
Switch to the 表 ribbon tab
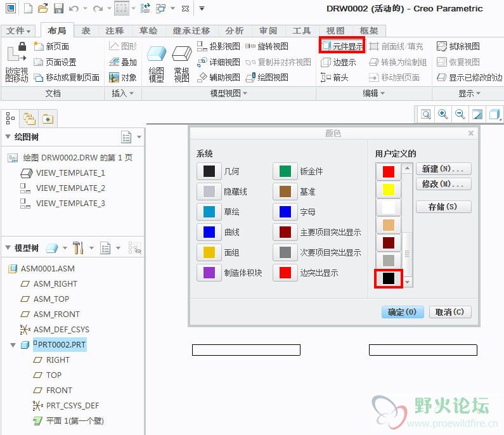(x=86, y=31)
